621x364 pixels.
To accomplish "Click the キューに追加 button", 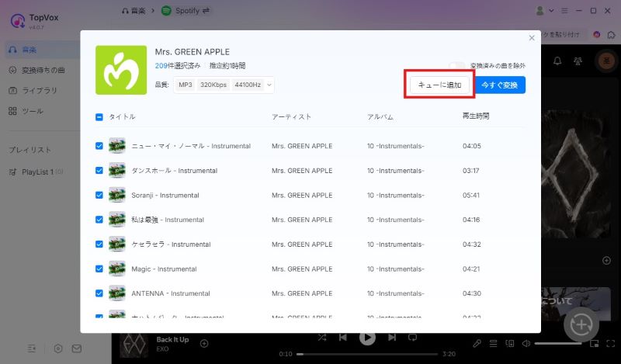I will [x=439, y=85].
